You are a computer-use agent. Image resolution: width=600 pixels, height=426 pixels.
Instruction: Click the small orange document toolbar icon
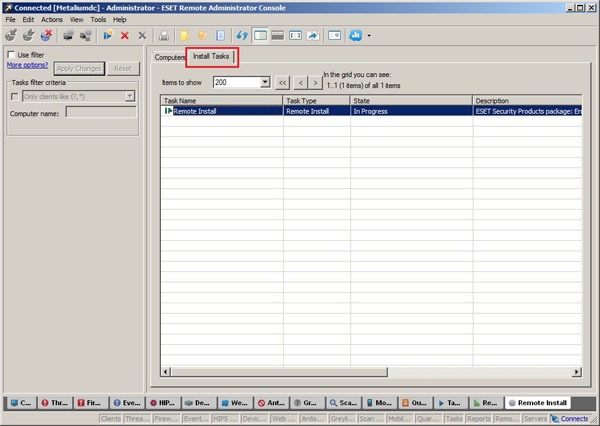(202, 36)
